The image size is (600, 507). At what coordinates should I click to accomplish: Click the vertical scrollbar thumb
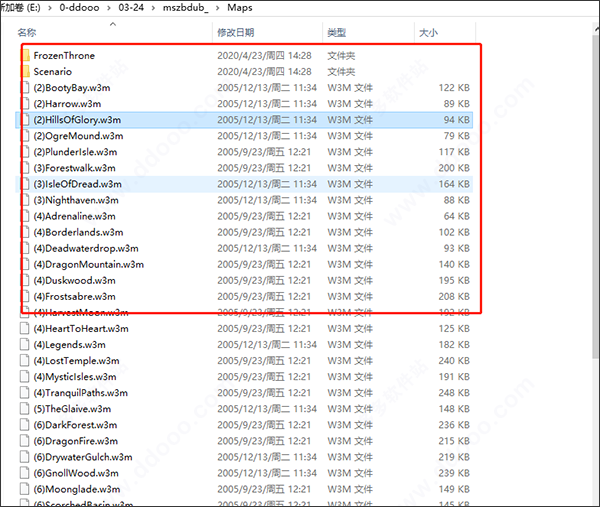(596, 196)
